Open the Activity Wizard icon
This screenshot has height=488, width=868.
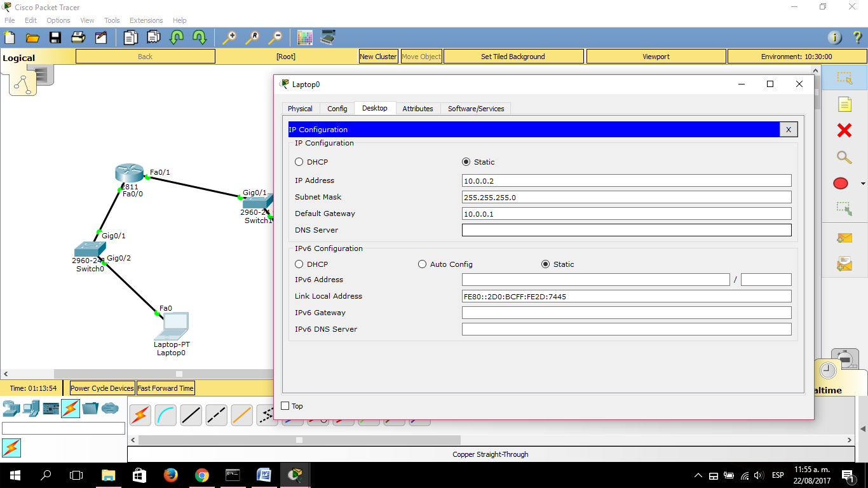(101, 37)
